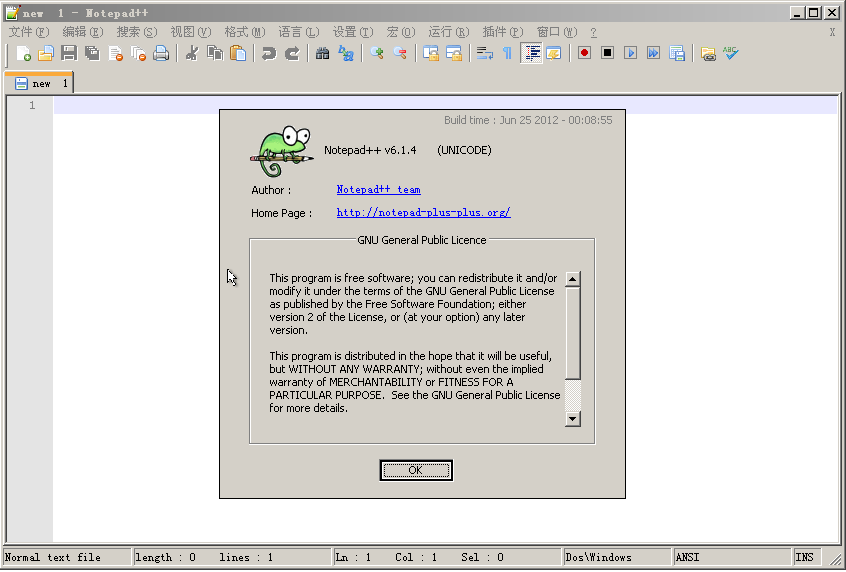Toggle word wrap toolbar icon

(x=485, y=53)
